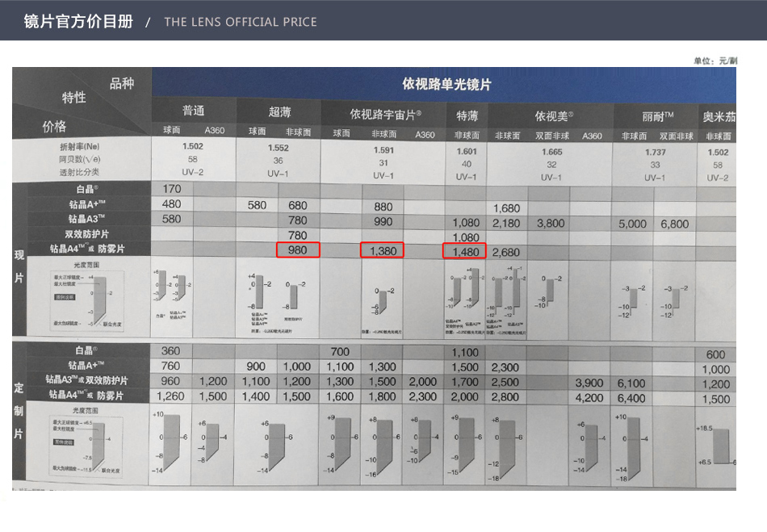This screenshot has height=532, width=767.
Task: Select the 3,900 price cell
Action: tap(589, 383)
